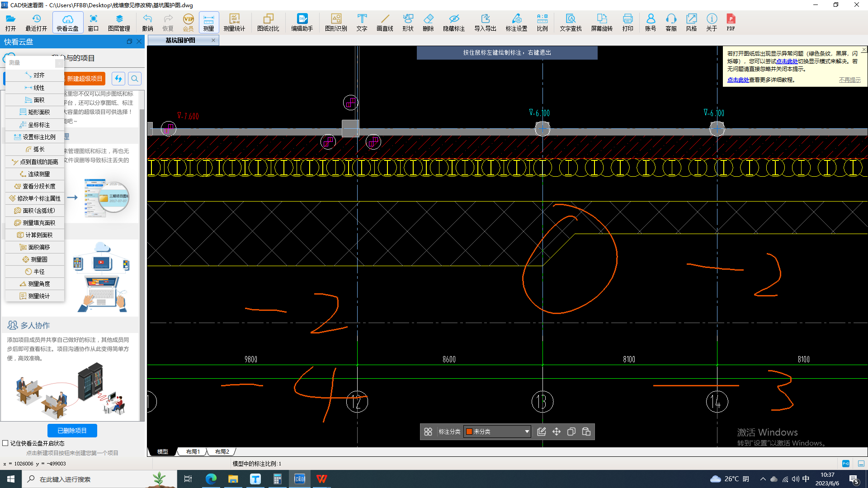868x488 pixels.
Task: Click first 点击此处 display mode link
Action: point(787,61)
